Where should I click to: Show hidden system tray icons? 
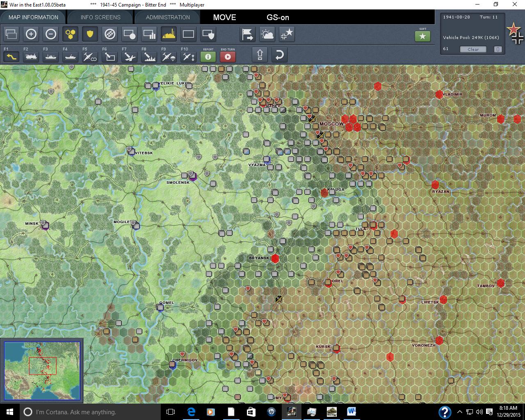pos(459,412)
